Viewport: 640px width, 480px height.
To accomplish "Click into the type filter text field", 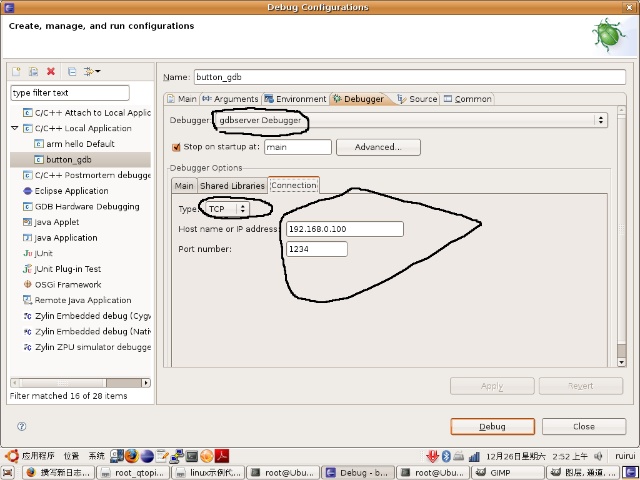I will 70,93.
